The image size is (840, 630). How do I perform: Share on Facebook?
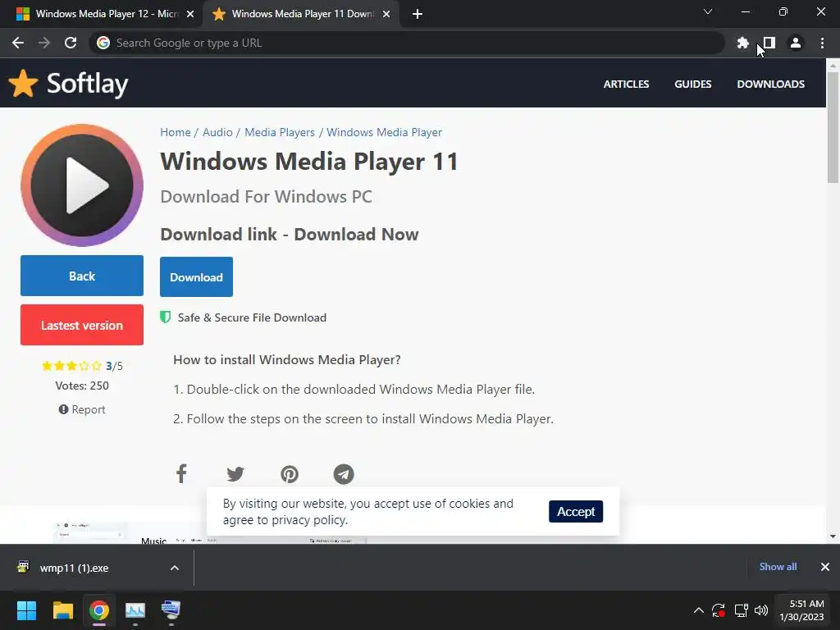click(x=181, y=474)
